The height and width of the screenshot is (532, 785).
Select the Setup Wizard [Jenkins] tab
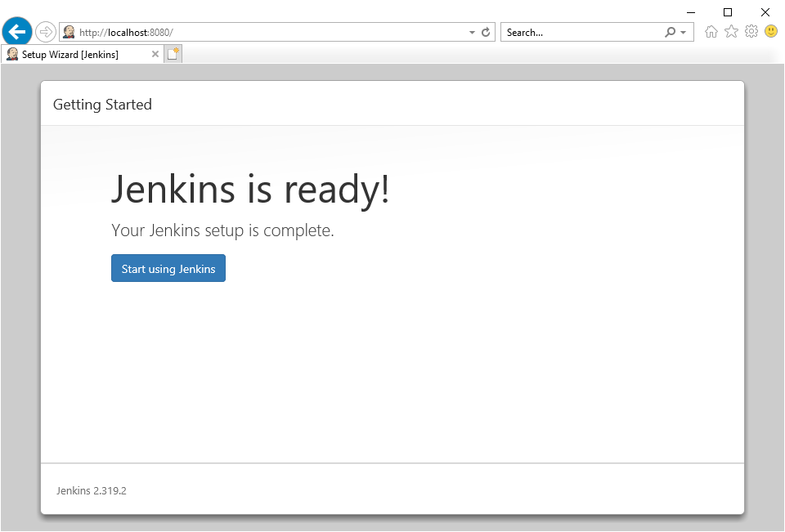[82, 54]
